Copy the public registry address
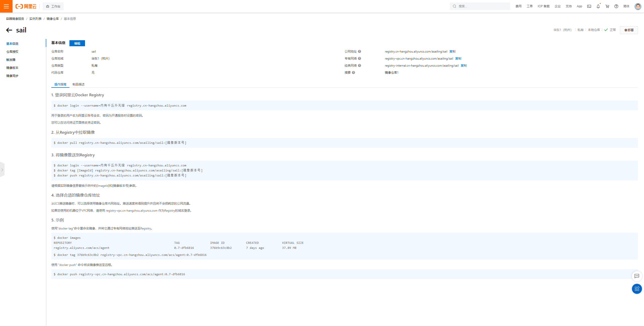 click(452, 52)
